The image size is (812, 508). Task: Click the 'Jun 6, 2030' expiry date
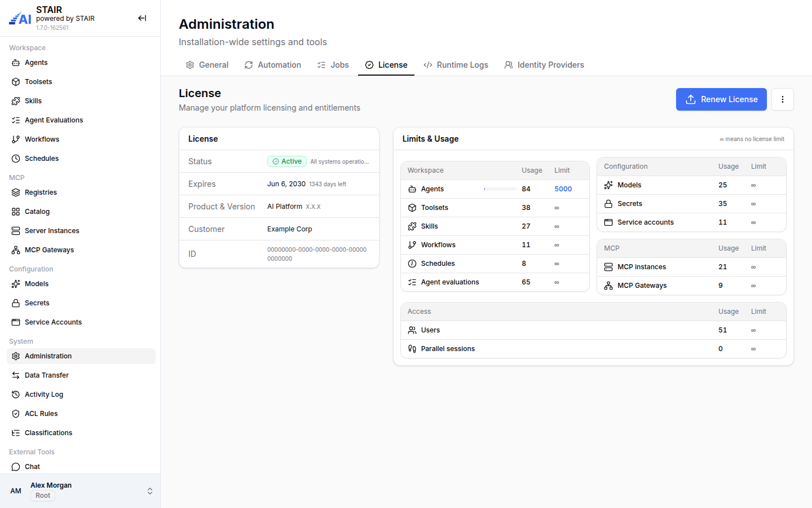(x=286, y=184)
